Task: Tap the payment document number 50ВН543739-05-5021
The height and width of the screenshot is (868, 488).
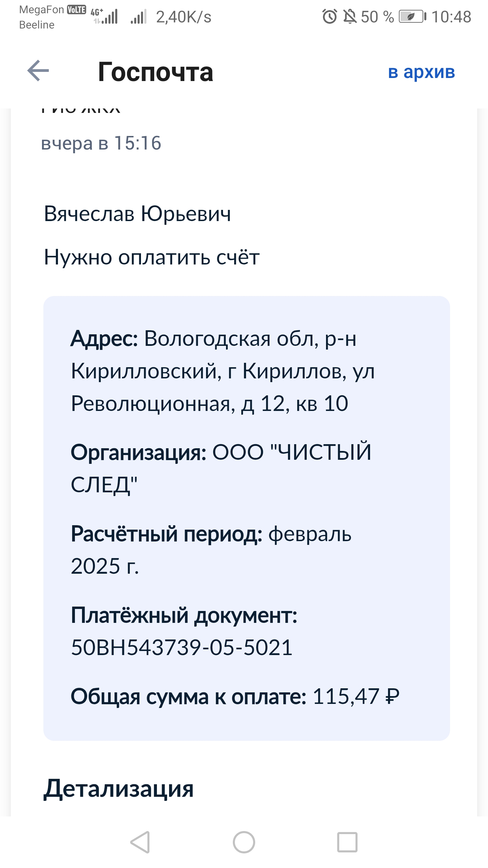Action: (x=182, y=647)
